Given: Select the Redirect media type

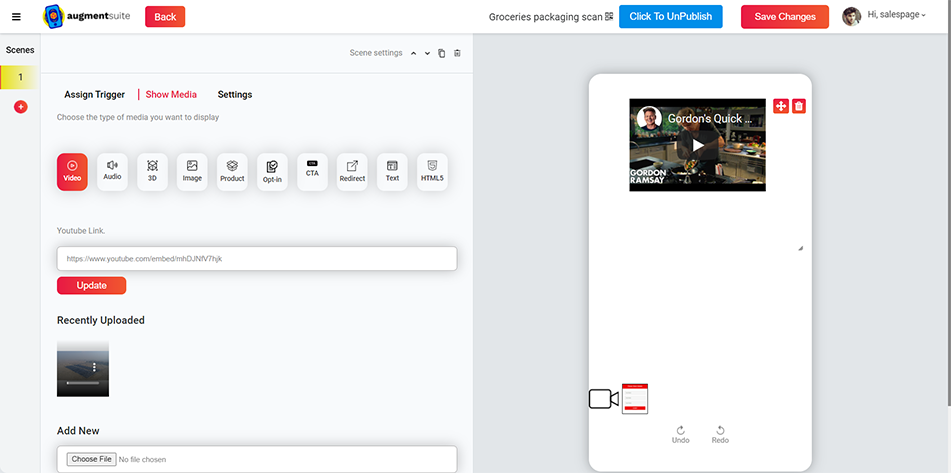Looking at the screenshot, I should pyautogui.click(x=352, y=172).
